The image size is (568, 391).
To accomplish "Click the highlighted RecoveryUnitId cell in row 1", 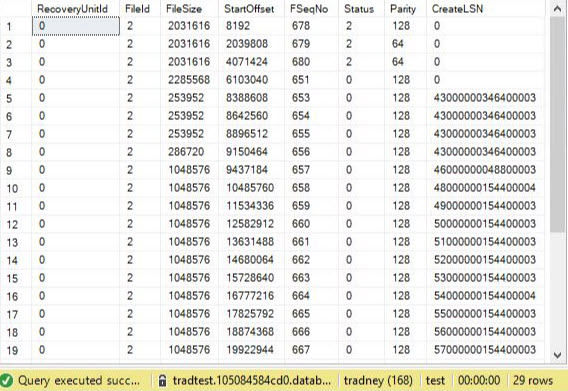I will point(76,26).
